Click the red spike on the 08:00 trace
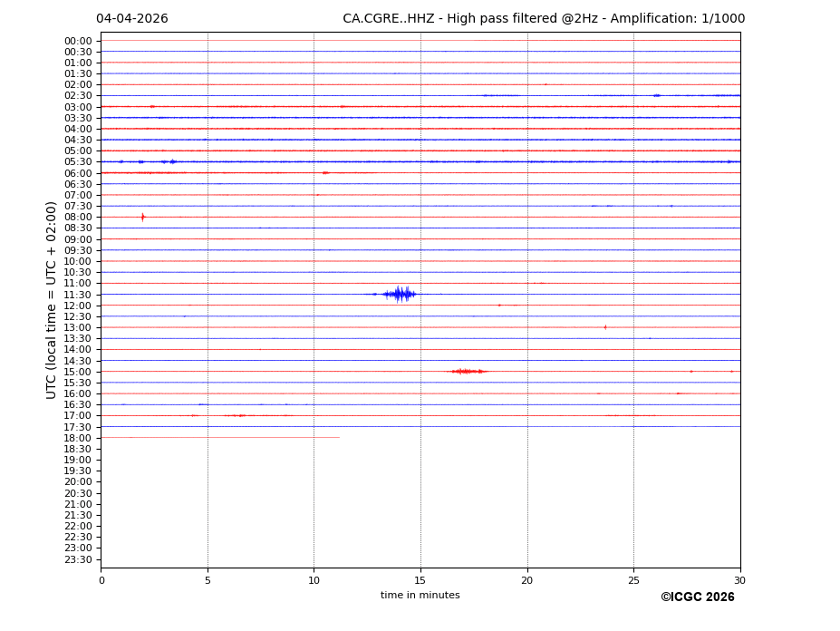 tap(142, 217)
